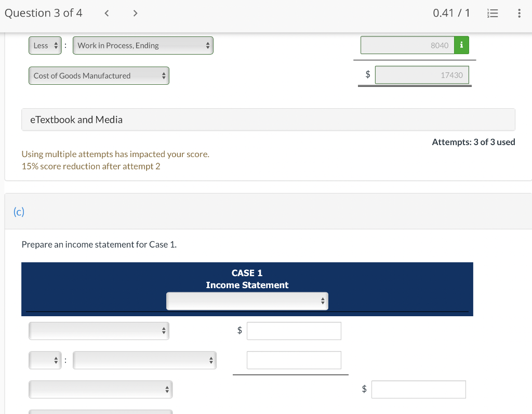
Task: Click the previous question arrow
Action: tap(107, 13)
